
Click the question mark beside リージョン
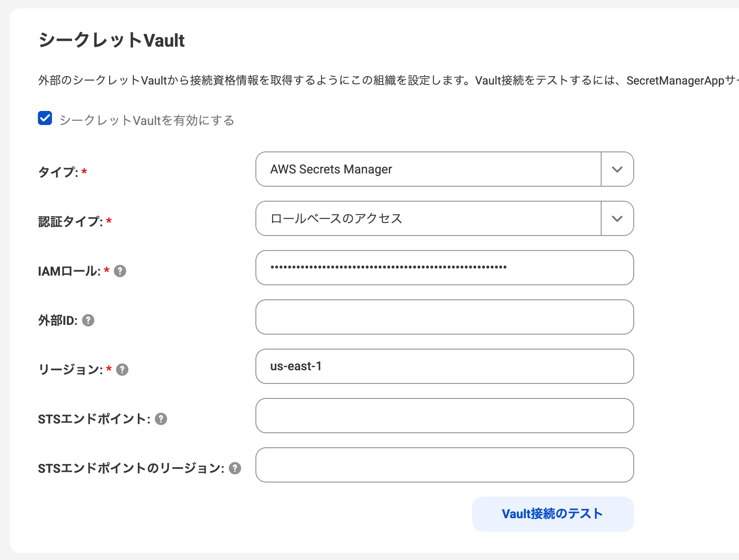click(122, 370)
